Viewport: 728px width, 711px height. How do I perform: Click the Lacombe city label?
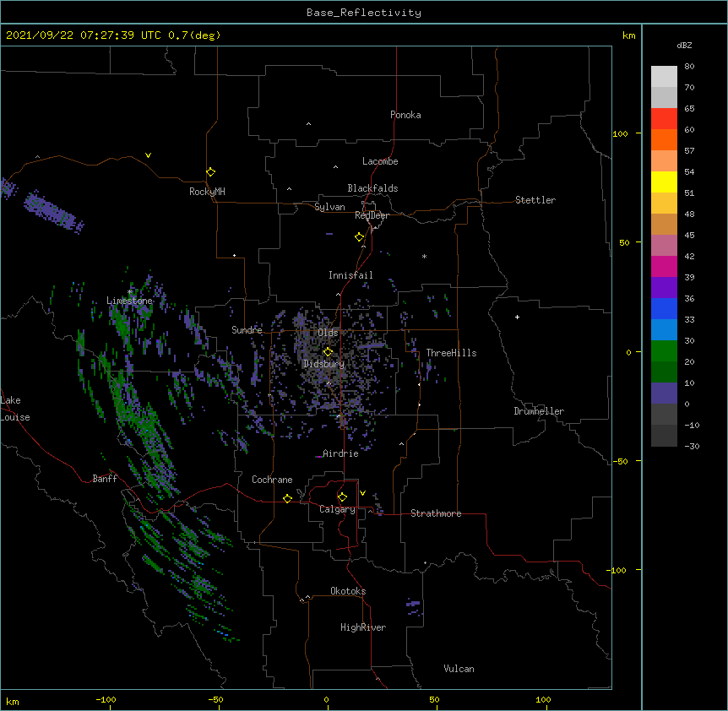click(x=380, y=161)
